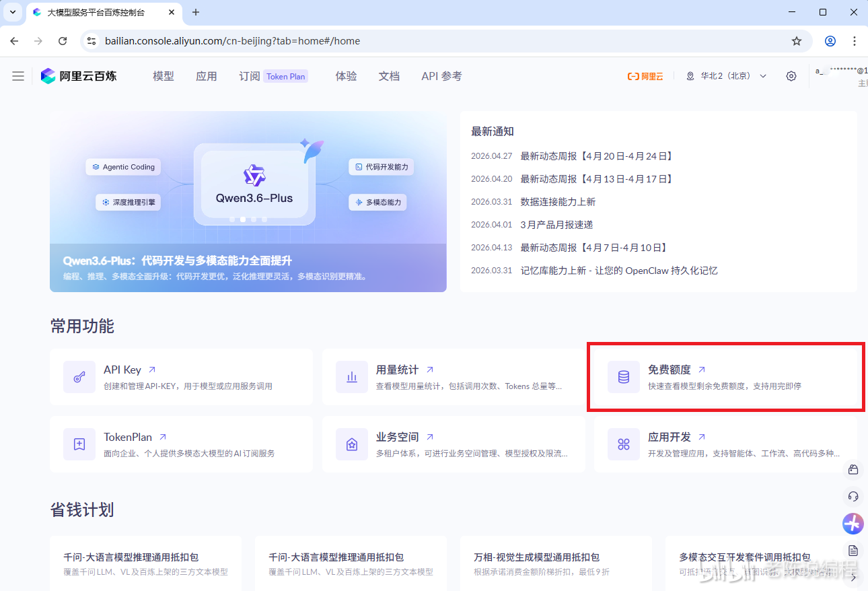
Task: Click the key icon on the API Key card
Action: coord(79,377)
